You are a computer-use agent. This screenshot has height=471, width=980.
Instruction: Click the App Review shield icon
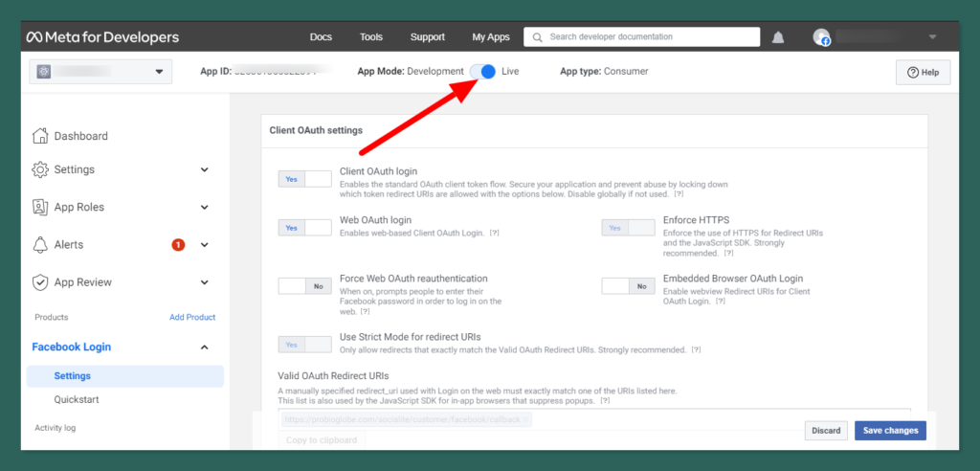click(x=40, y=282)
